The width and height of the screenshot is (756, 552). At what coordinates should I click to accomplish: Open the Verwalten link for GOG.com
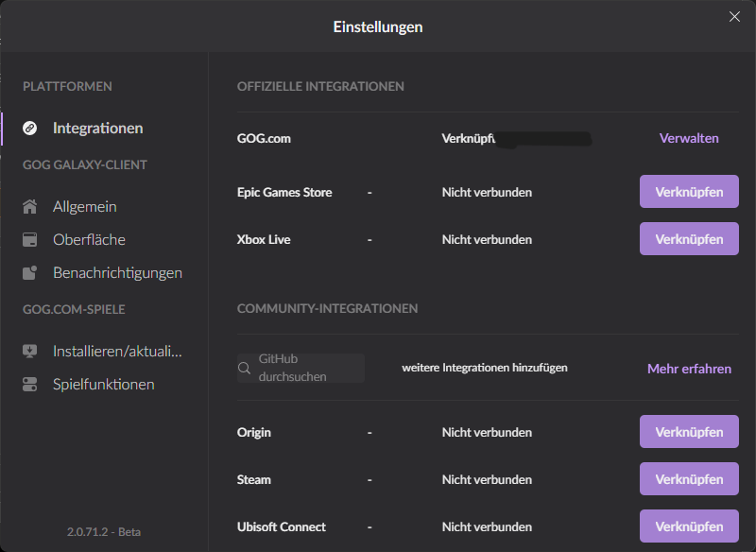689,138
